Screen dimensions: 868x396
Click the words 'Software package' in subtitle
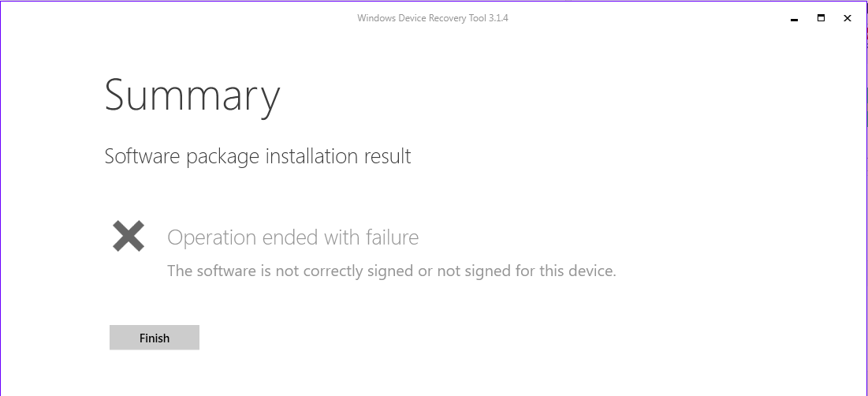coord(182,156)
